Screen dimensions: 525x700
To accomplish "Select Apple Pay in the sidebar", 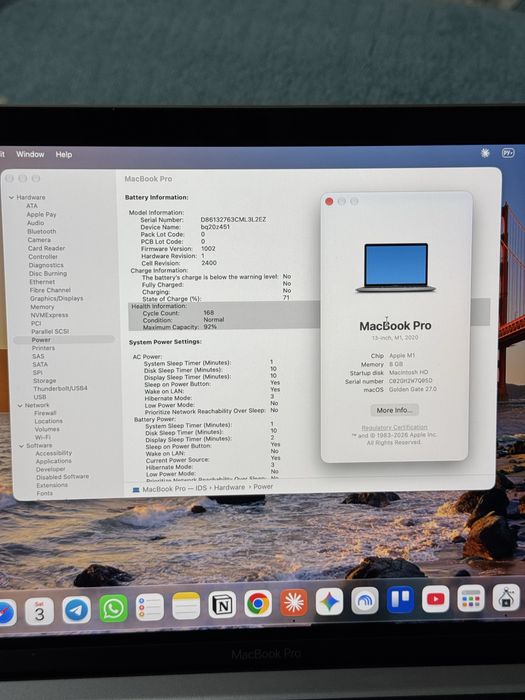I will (41, 214).
